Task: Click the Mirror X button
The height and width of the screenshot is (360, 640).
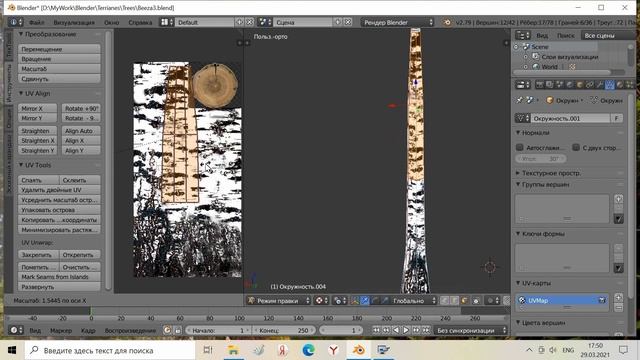Action: coord(37,108)
